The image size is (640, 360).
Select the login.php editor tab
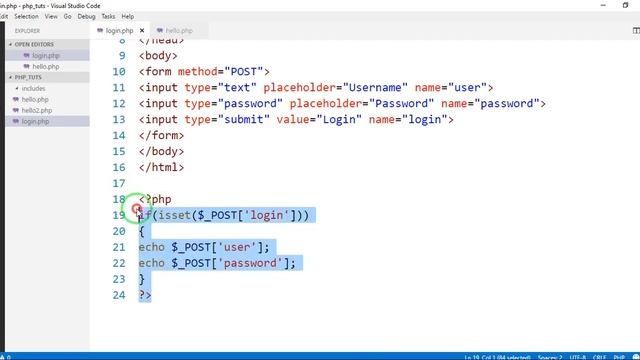(119, 31)
